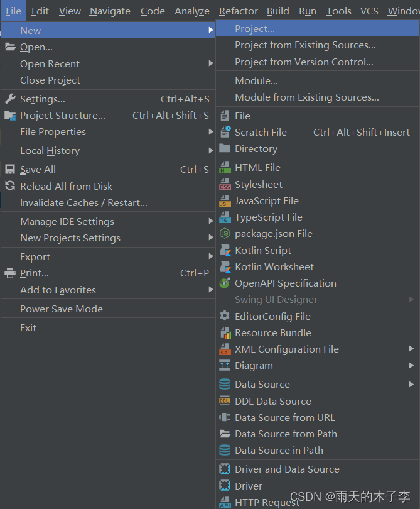Click the package.json File icon
This screenshot has height=509, width=420.
(x=225, y=233)
